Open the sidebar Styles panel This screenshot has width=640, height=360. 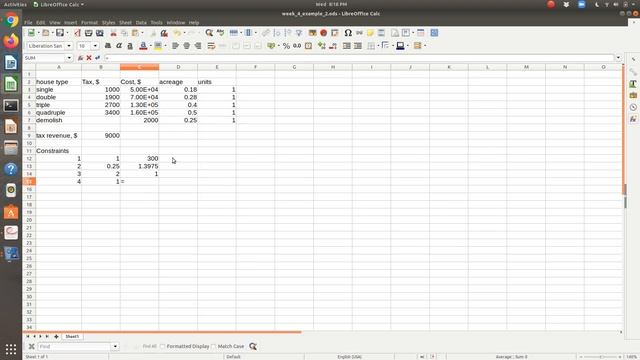[633, 84]
